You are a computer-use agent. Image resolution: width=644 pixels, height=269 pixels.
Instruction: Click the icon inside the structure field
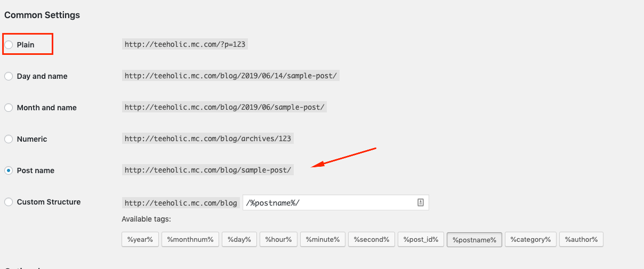point(420,202)
